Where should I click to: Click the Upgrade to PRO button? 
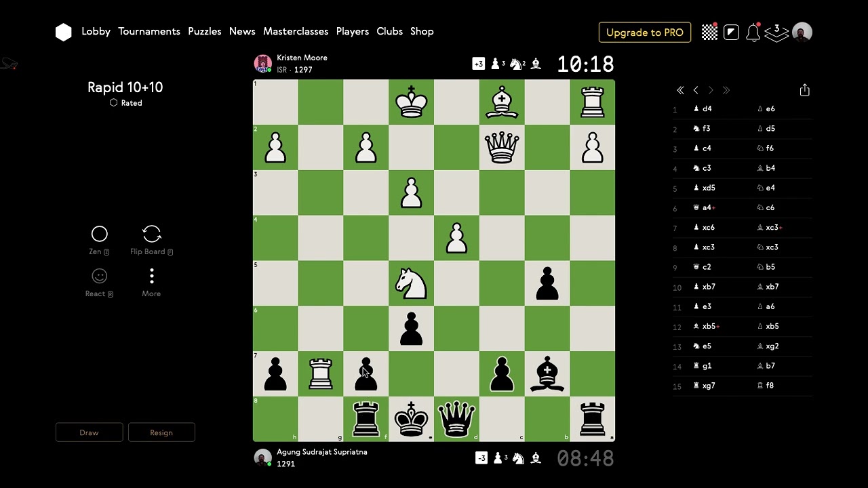click(x=645, y=33)
